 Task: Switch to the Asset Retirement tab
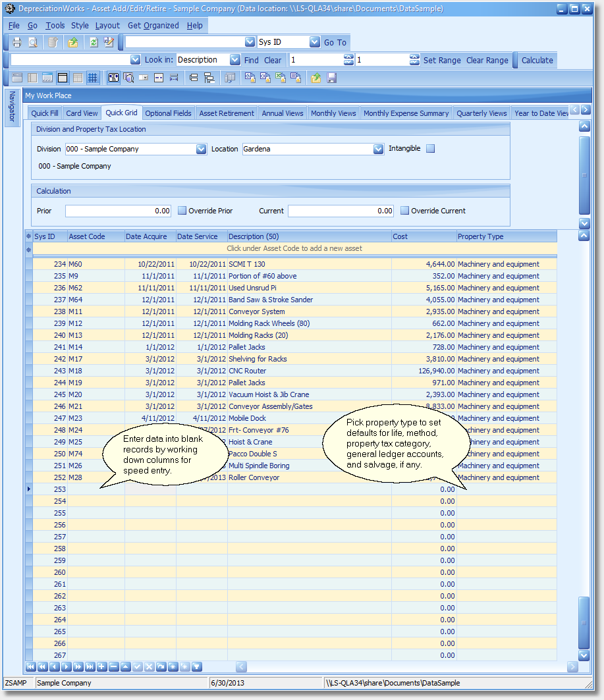coord(227,113)
